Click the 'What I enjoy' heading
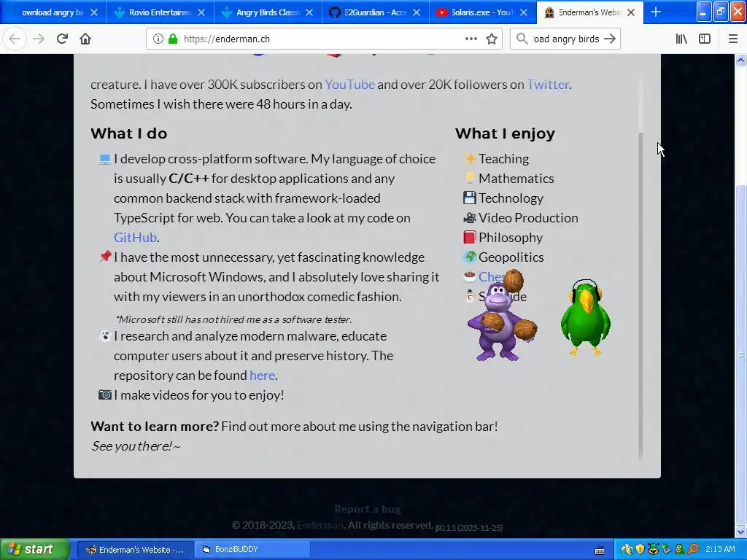Image resolution: width=747 pixels, height=560 pixels. [505, 134]
